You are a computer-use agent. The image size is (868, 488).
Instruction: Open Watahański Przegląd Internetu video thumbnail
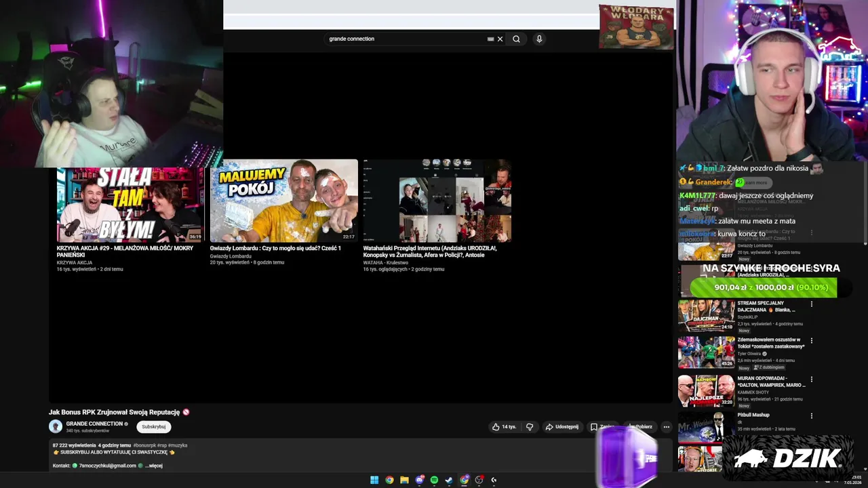pos(437,201)
